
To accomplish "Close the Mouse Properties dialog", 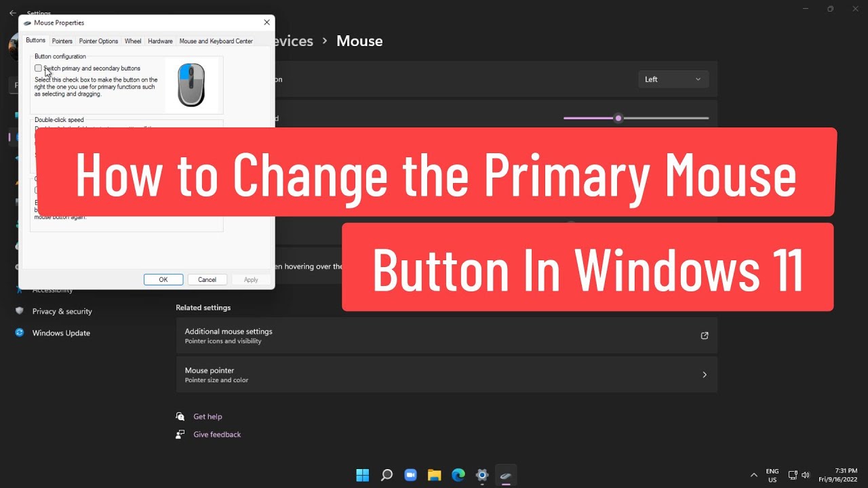I will pos(267,22).
